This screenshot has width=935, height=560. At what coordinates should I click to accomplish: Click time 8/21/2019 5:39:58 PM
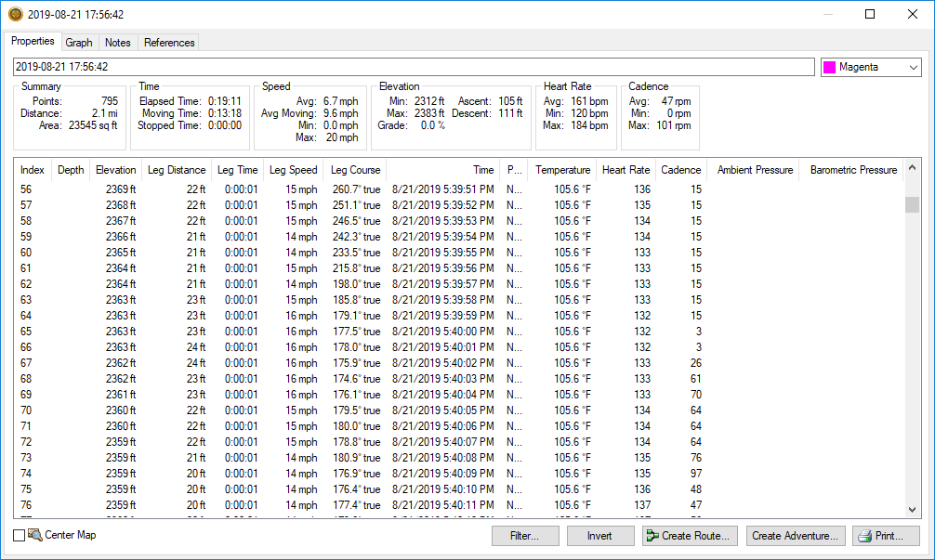click(x=443, y=300)
